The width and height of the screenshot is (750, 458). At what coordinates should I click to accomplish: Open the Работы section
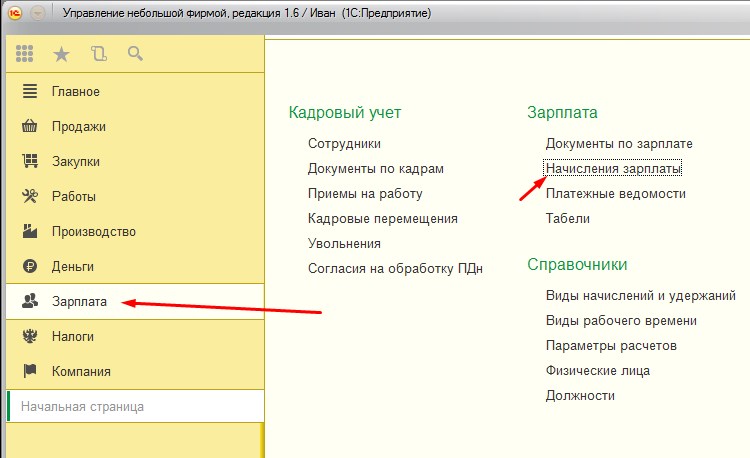(74, 196)
